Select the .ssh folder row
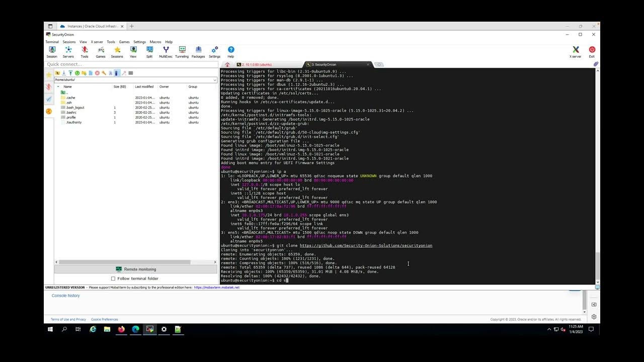Image resolution: width=644 pixels, height=362 pixels. [136, 103]
